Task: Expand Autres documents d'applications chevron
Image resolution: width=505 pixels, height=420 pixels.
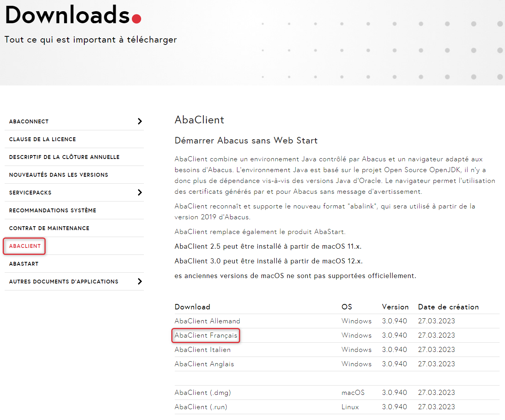Action: [x=140, y=282]
